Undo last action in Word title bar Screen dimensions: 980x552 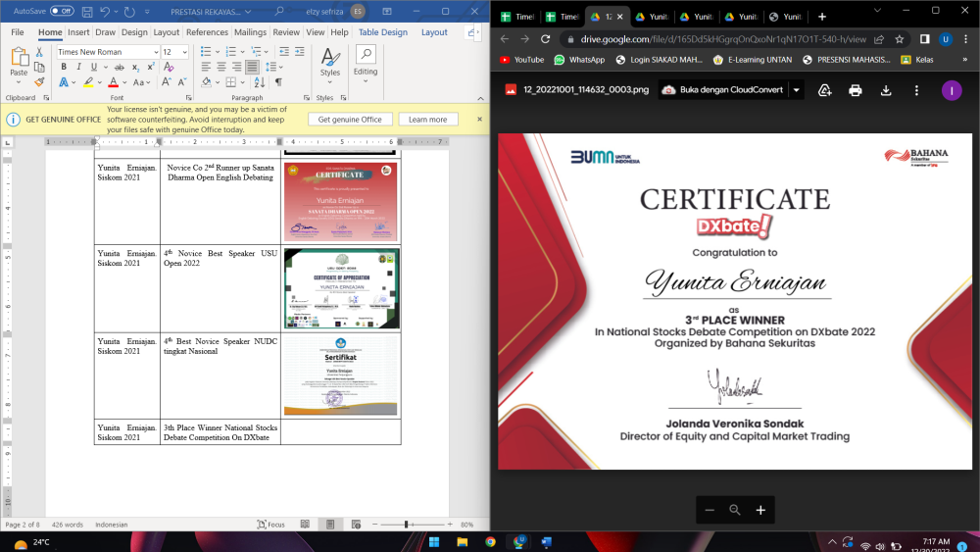point(105,11)
